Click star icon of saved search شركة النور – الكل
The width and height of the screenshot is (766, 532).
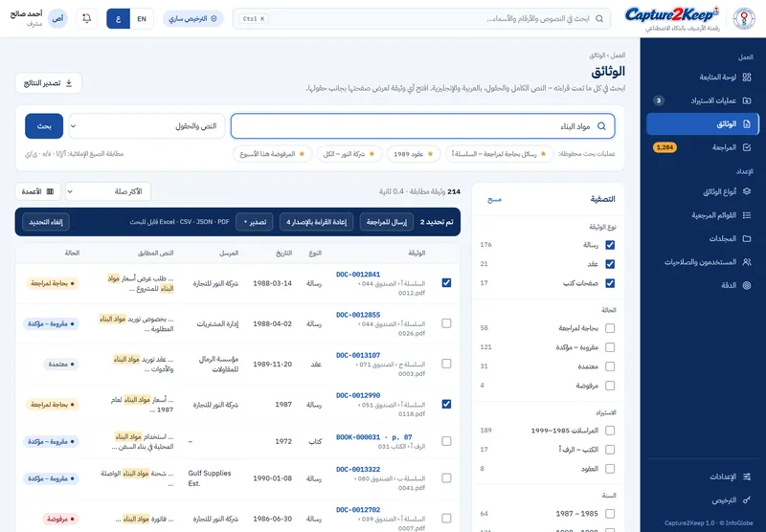(x=372, y=154)
